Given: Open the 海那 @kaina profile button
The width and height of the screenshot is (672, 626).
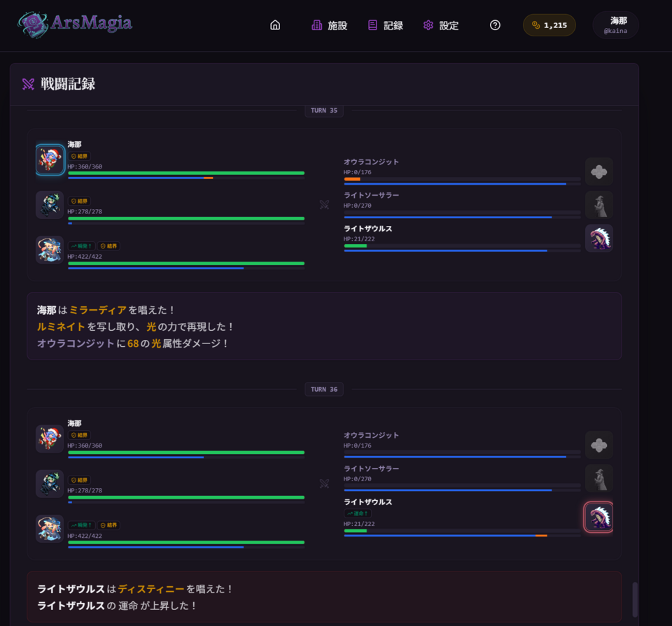Looking at the screenshot, I should [615, 25].
